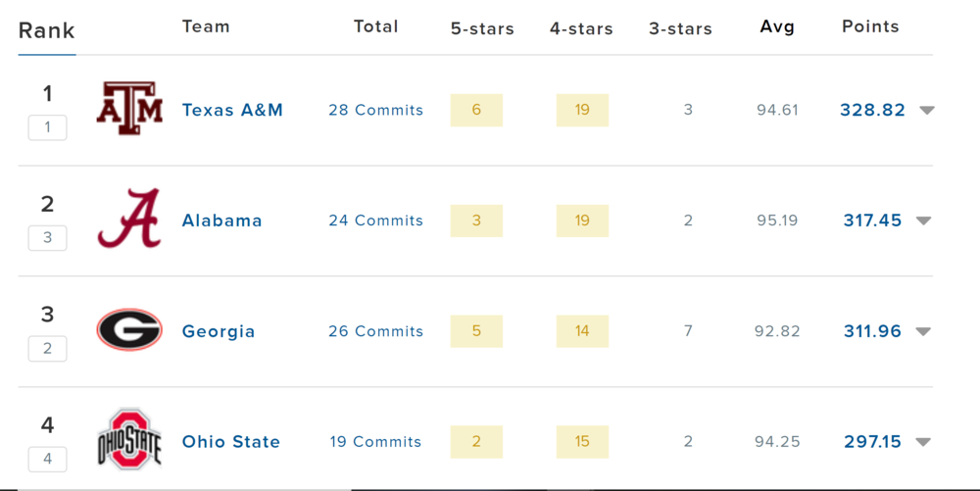Sort by Points column header
This screenshot has width=980, height=491.
pyautogui.click(x=870, y=27)
